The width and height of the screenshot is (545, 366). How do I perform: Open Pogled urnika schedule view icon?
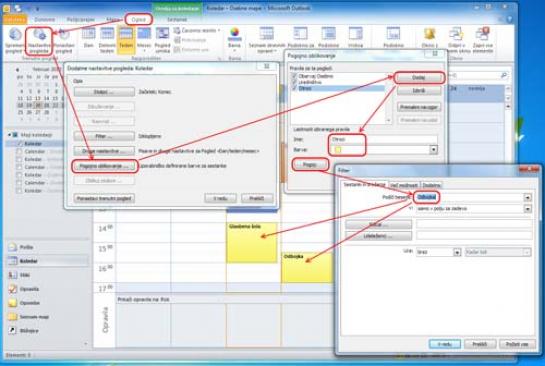[162, 40]
